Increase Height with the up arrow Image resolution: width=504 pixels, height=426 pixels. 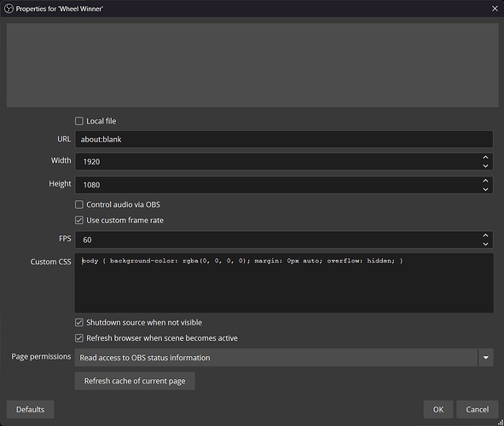pyautogui.click(x=485, y=181)
